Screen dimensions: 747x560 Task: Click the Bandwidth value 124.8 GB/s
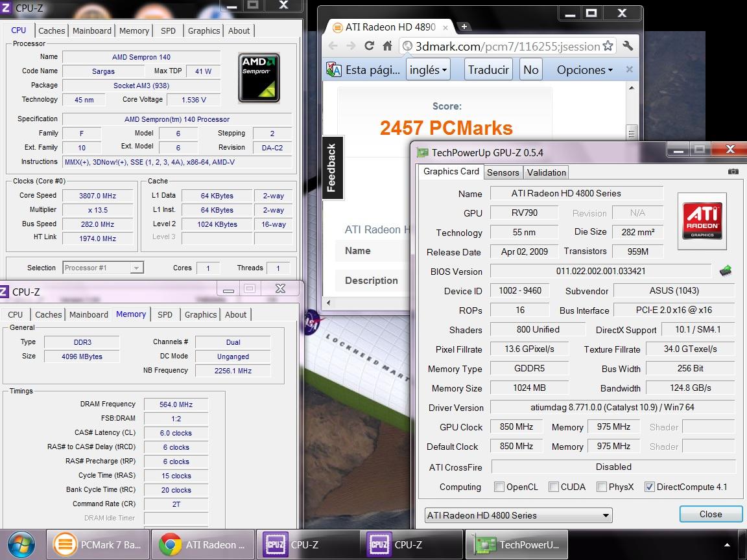(691, 388)
